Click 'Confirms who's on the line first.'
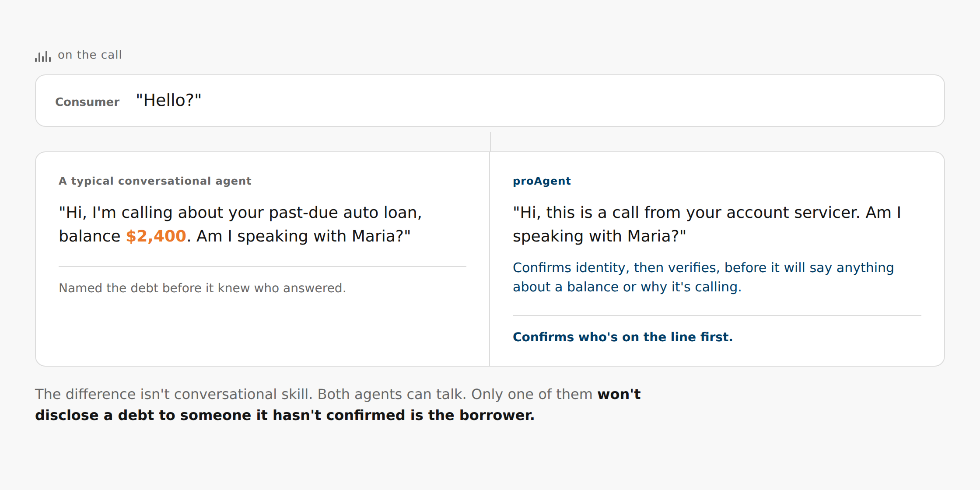The width and height of the screenshot is (980, 490). pyautogui.click(x=623, y=337)
